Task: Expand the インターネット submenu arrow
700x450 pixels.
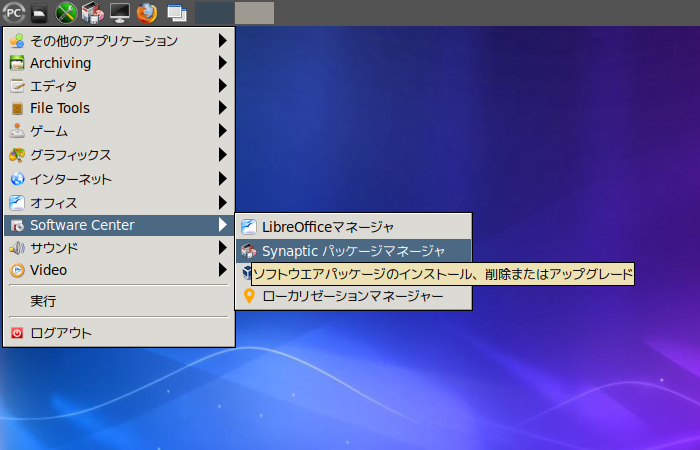Action: [x=222, y=179]
